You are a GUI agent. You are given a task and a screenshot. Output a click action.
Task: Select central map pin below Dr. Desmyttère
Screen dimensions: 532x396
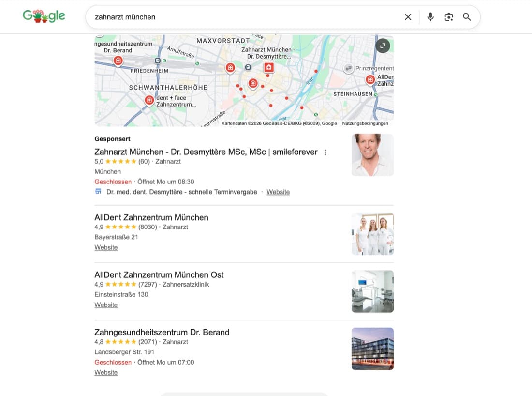(253, 84)
